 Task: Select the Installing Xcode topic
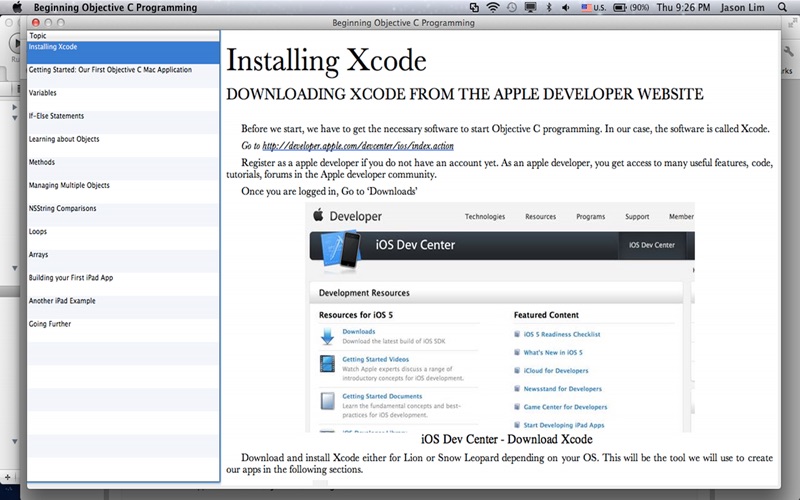123,53
